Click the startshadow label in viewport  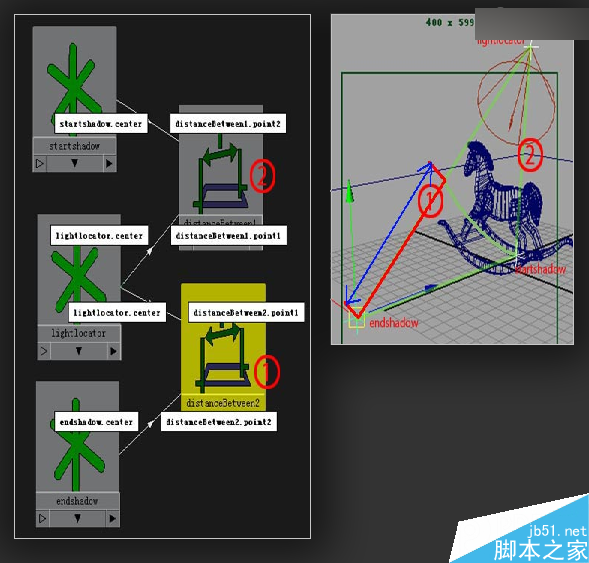pyautogui.click(x=541, y=269)
